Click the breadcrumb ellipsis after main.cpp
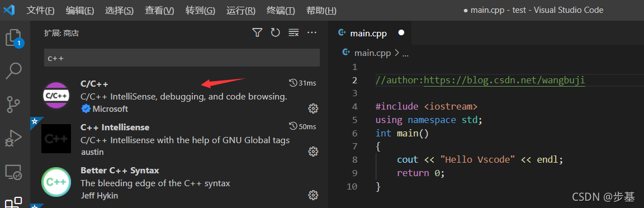This screenshot has width=644, height=208. click(405, 54)
